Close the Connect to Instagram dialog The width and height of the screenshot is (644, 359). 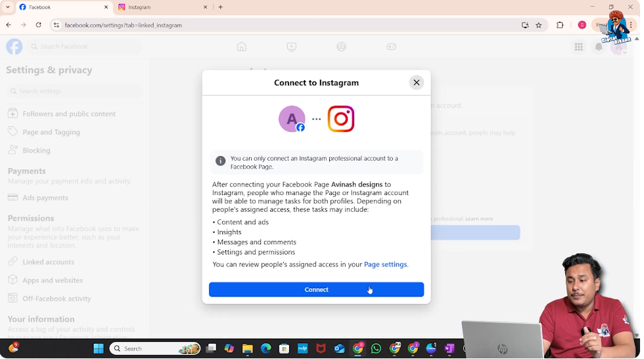[417, 83]
